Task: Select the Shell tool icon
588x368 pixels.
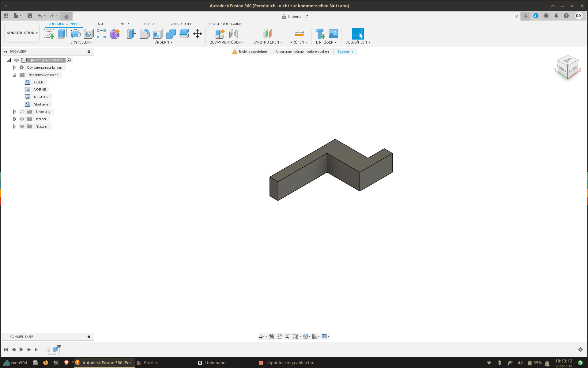Action: [158, 34]
